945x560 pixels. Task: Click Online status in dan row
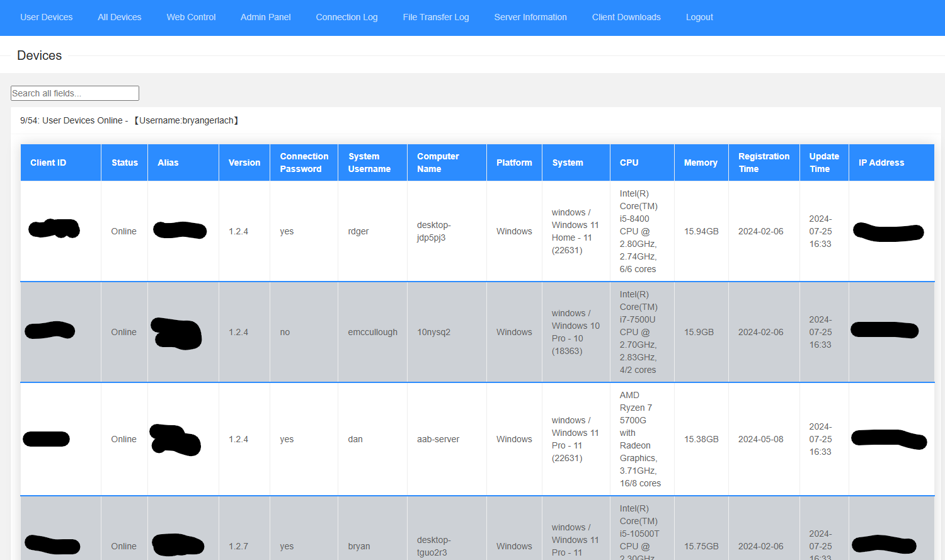[x=123, y=439]
